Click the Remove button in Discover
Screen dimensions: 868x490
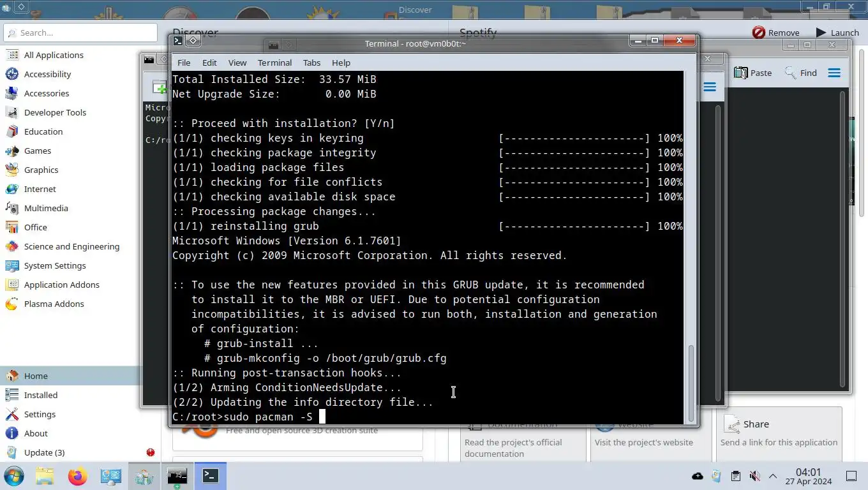(x=775, y=33)
